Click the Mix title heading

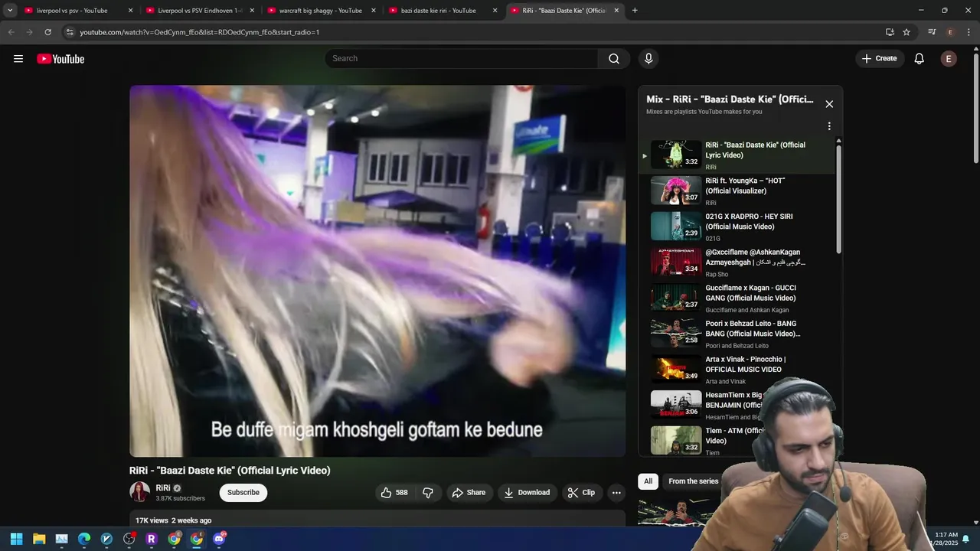click(x=730, y=99)
